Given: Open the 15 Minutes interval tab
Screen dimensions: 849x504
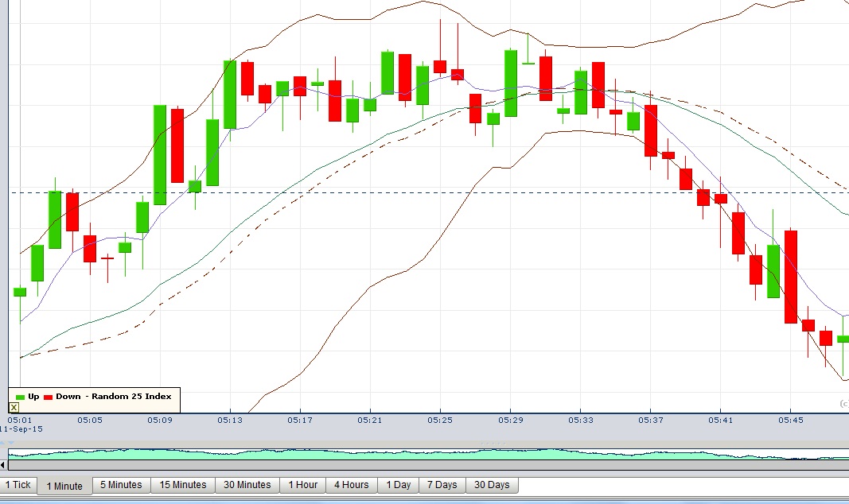Looking at the screenshot, I should [x=183, y=485].
